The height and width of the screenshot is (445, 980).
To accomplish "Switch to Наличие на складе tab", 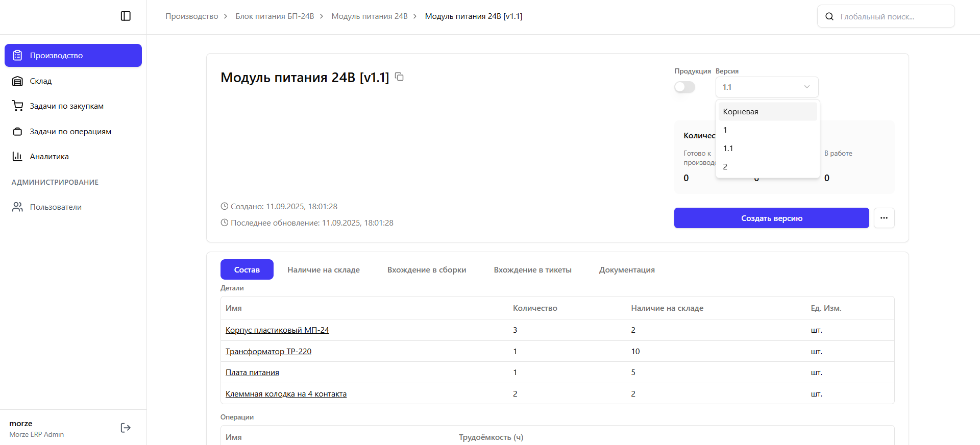I will [323, 270].
